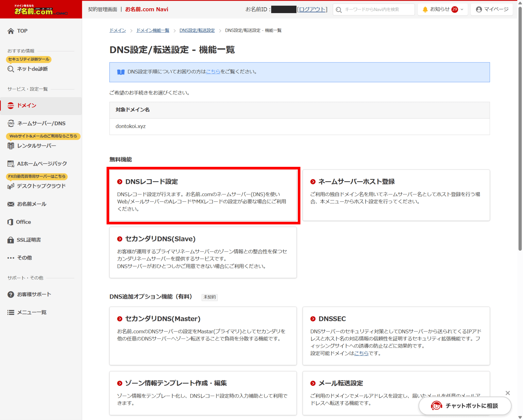
Task: Open the ネームサーバー/DNS menu item
Action: 41,123
